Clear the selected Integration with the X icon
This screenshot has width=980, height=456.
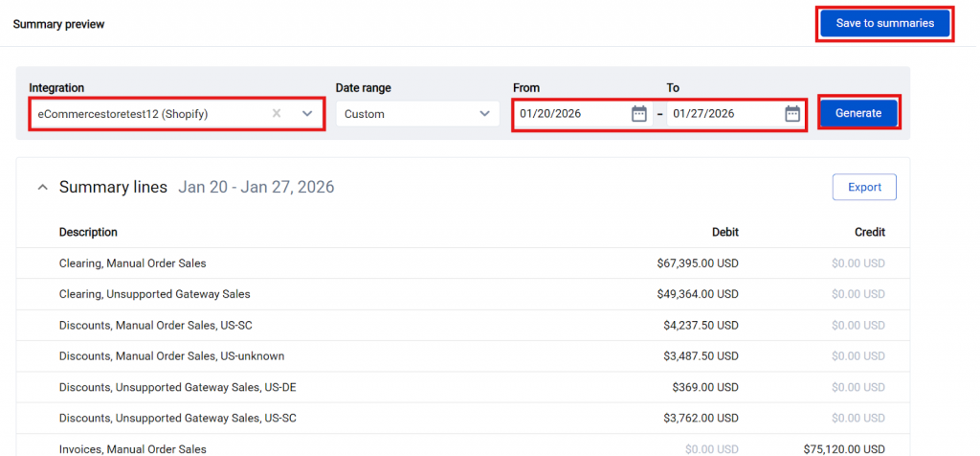click(x=277, y=114)
